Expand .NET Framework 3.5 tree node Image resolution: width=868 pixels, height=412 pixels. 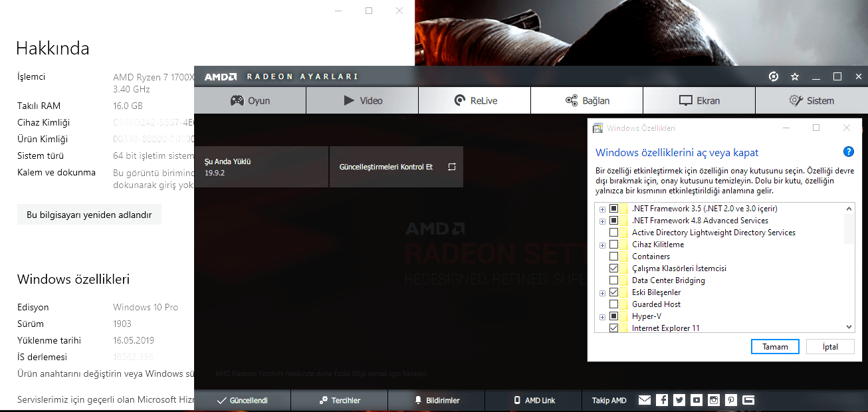(x=602, y=208)
